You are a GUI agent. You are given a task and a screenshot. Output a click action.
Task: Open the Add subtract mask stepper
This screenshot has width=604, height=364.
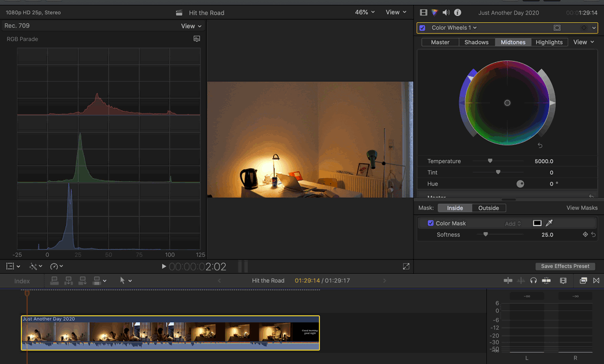click(x=513, y=223)
